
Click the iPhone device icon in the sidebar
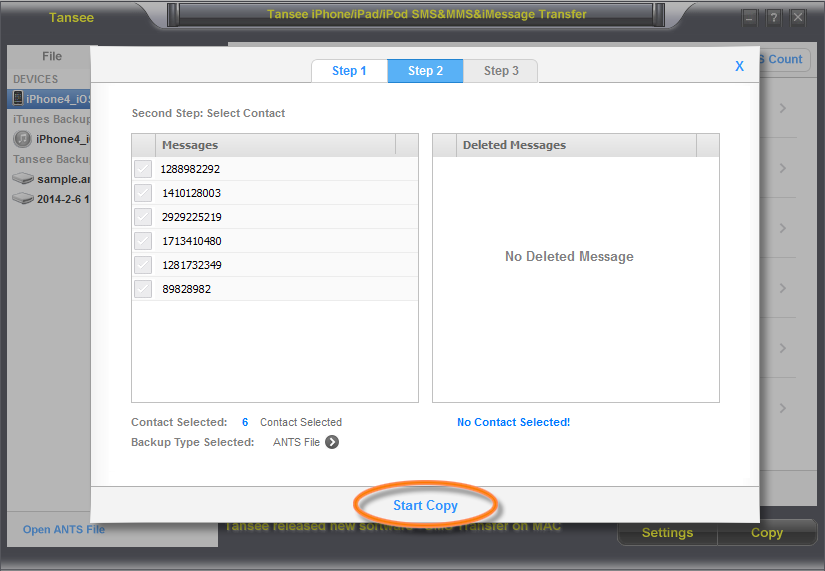(18, 98)
